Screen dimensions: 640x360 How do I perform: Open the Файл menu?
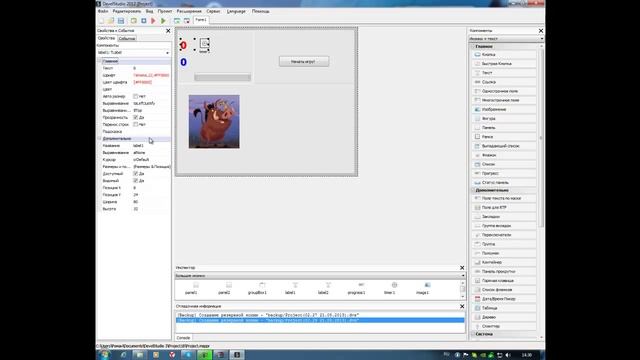tap(103, 11)
